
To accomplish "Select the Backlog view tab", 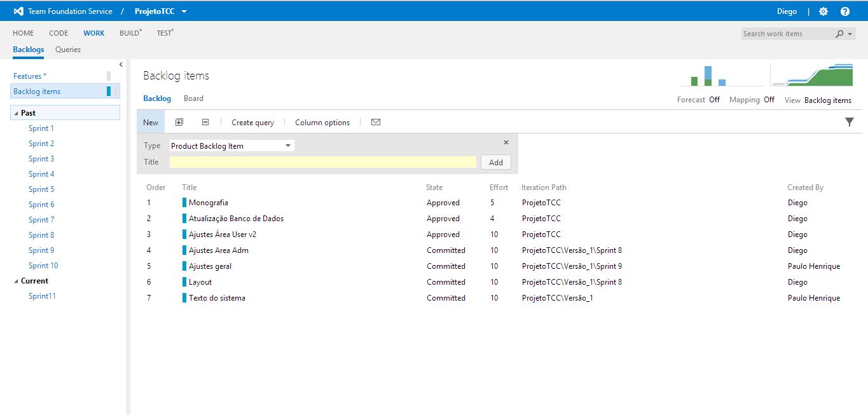I will [x=157, y=99].
